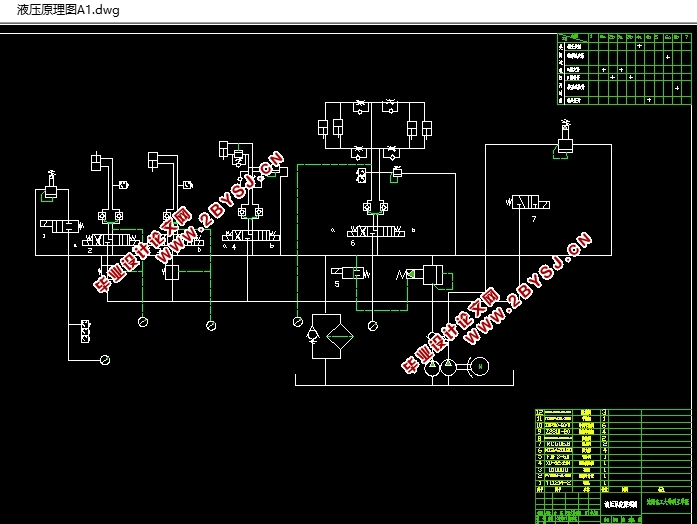Click the hydraulic lock valve pair above valve 6
Image resolution: width=697 pixels, height=524 pixels.
tap(375, 207)
